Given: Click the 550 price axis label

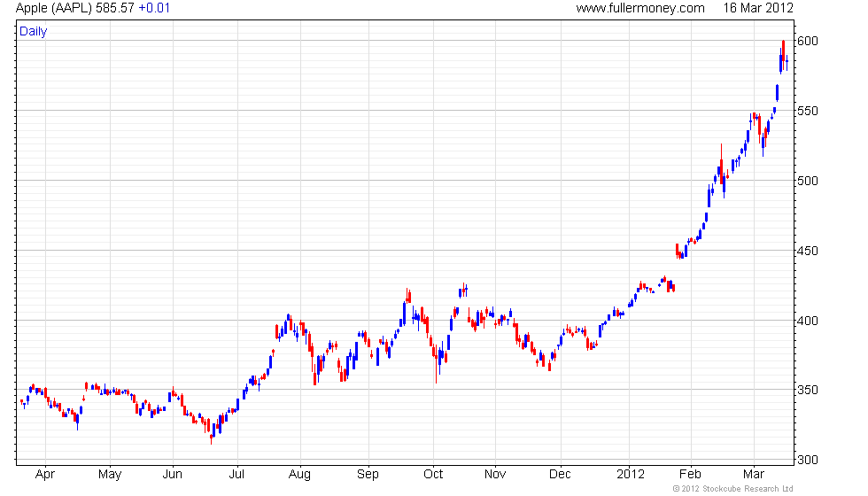Looking at the screenshot, I should 807,112.
